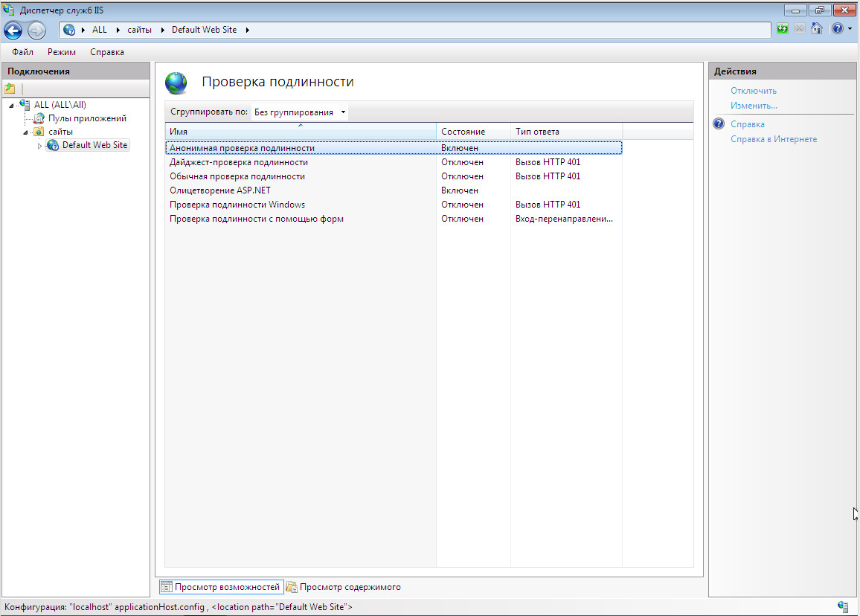Select Дайджест-проверка подлинности row
Screen dimensions: 860x616
click(394, 162)
